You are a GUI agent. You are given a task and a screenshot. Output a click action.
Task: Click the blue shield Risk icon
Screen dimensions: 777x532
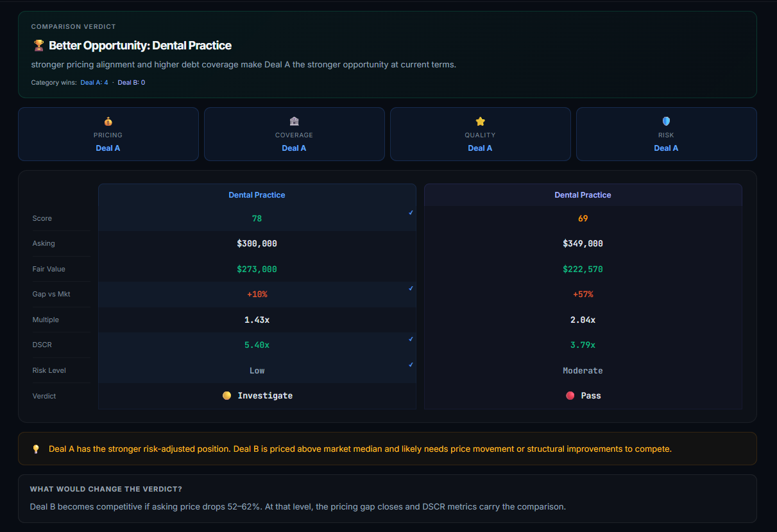pyautogui.click(x=666, y=121)
